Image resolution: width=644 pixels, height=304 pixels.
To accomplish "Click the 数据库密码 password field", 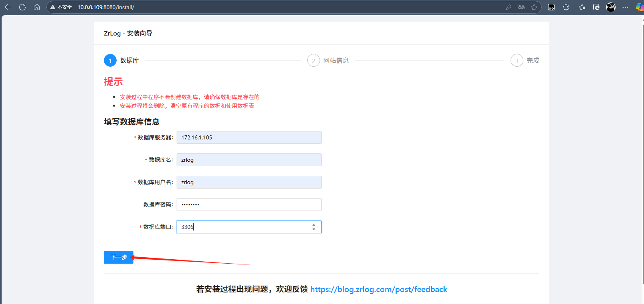I will (249, 205).
